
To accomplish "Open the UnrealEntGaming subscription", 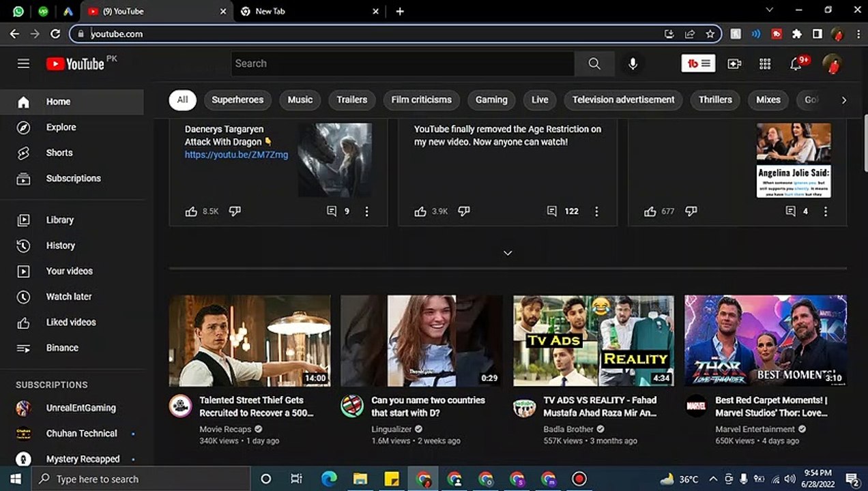I will tap(72, 408).
